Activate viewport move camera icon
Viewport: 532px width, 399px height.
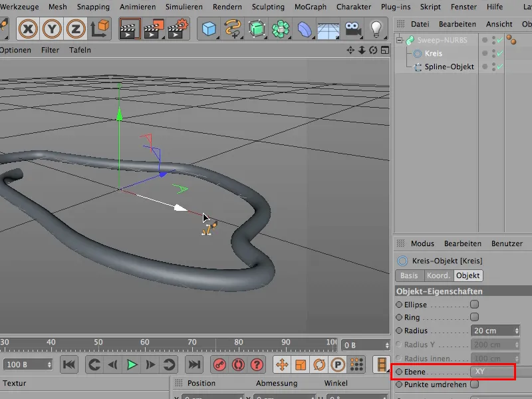350,51
